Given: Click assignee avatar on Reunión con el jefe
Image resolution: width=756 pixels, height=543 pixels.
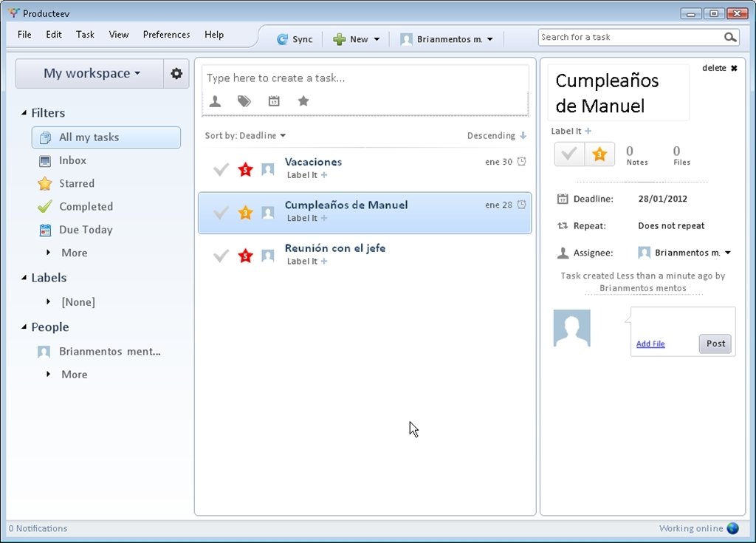Looking at the screenshot, I should click(268, 256).
